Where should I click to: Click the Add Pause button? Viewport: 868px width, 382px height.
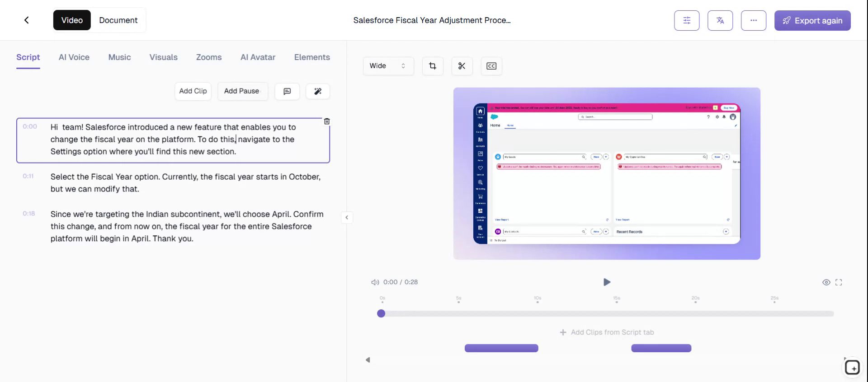coord(242,91)
